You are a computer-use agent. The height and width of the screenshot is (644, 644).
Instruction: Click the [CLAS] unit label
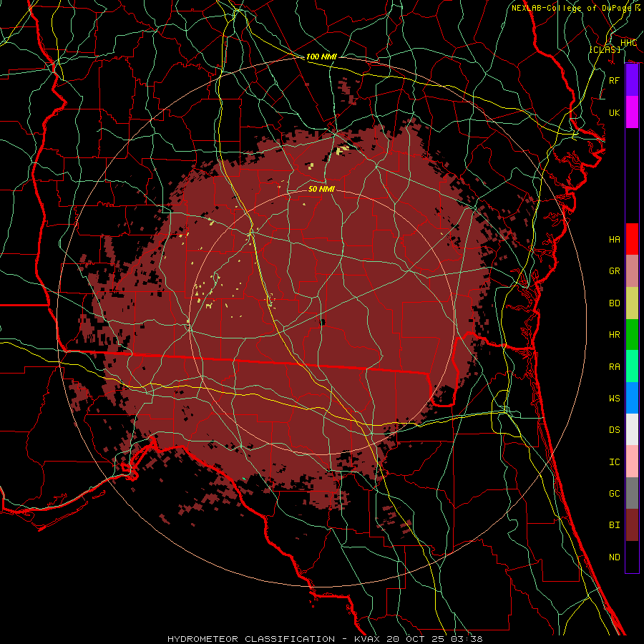point(605,49)
